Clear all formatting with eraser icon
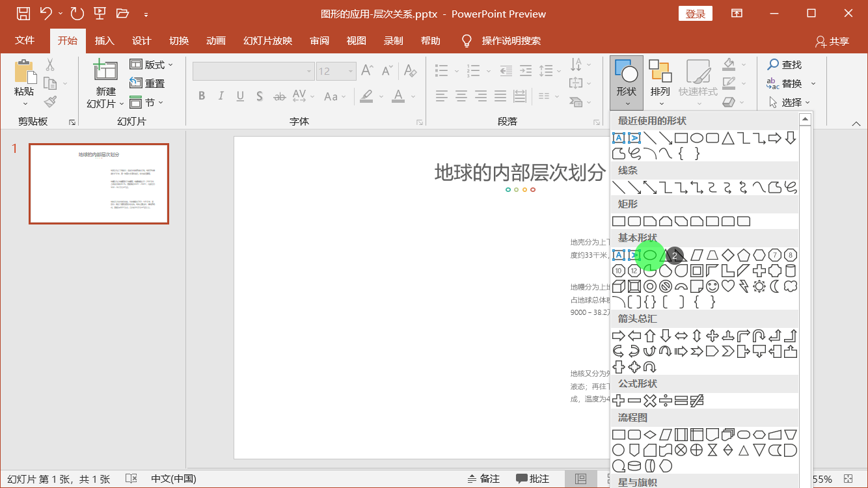This screenshot has width=868, height=488. tap(410, 70)
